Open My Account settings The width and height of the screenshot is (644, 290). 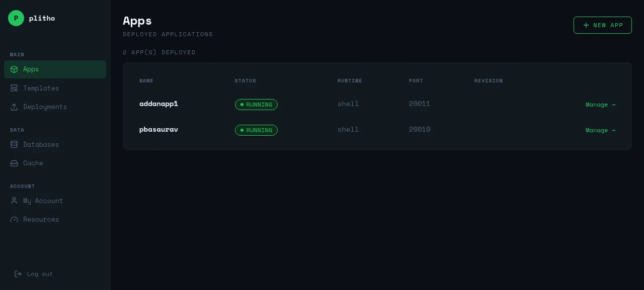pos(55,201)
